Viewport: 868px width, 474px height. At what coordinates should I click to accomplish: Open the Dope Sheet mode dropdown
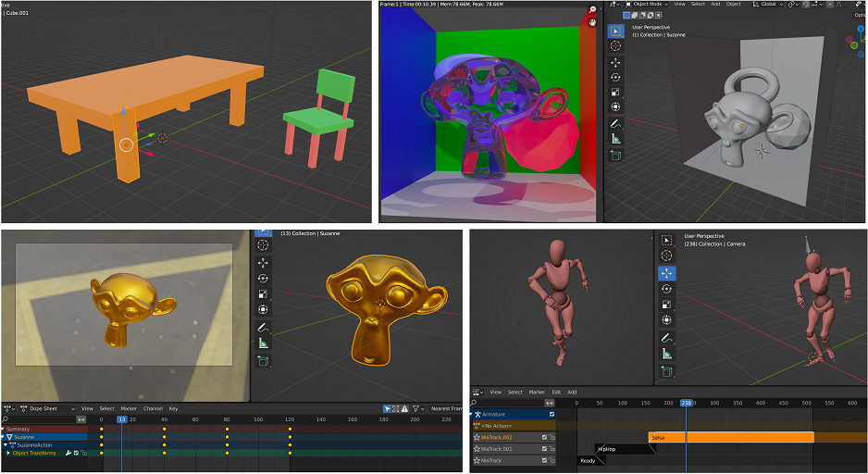coord(47,408)
